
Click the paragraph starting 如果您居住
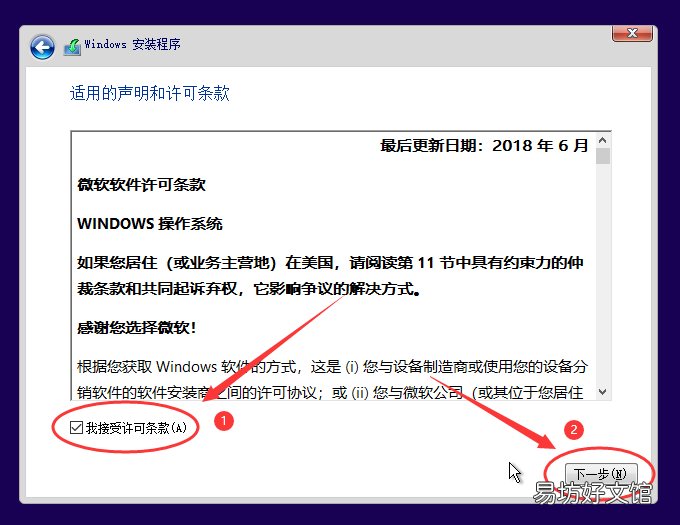click(x=330, y=276)
